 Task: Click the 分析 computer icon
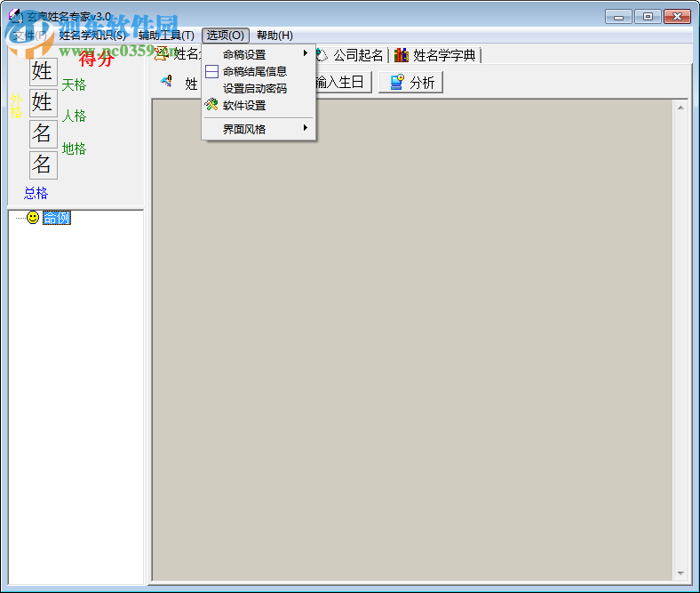pos(396,82)
